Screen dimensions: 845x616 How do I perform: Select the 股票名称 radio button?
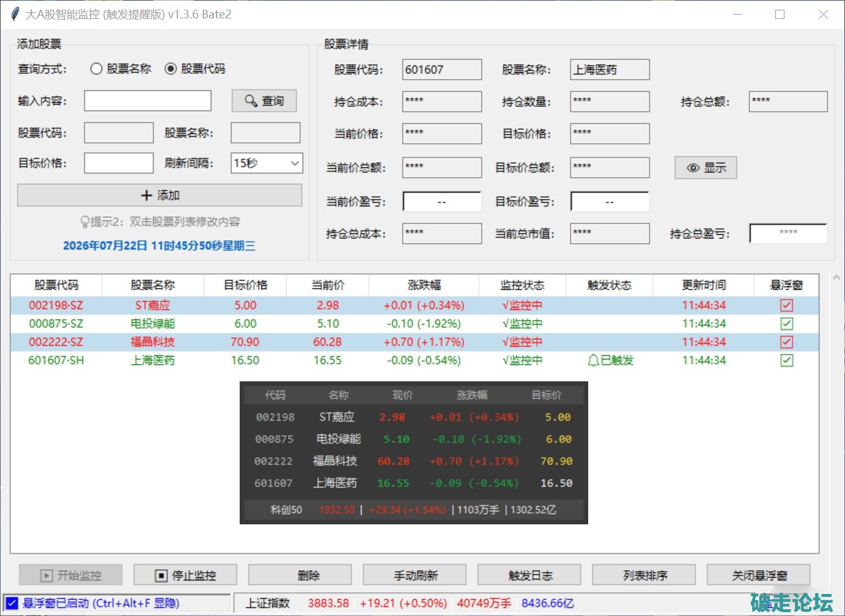96,69
